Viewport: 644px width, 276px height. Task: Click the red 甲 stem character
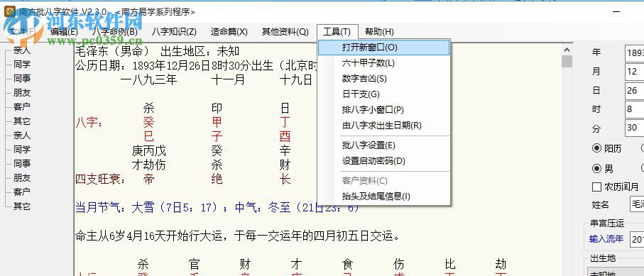click(217, 123)
